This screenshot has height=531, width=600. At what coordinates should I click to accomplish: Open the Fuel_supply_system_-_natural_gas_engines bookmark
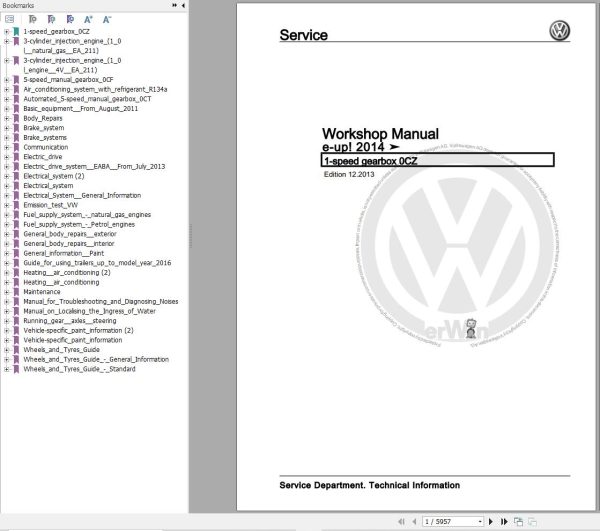87,215
